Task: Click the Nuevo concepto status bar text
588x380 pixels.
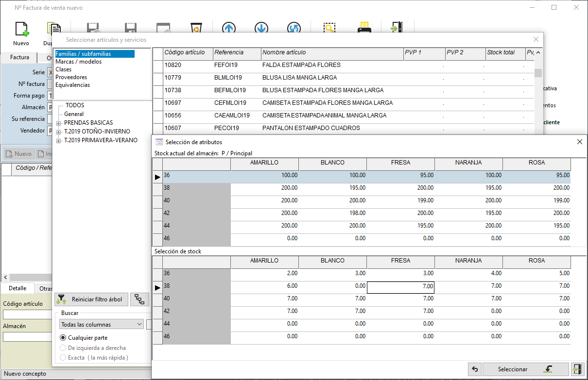Action: pos(25,374)
